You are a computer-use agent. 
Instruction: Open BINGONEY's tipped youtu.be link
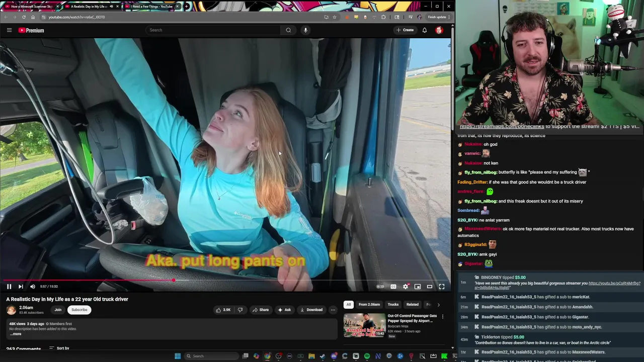coord(557,286)
